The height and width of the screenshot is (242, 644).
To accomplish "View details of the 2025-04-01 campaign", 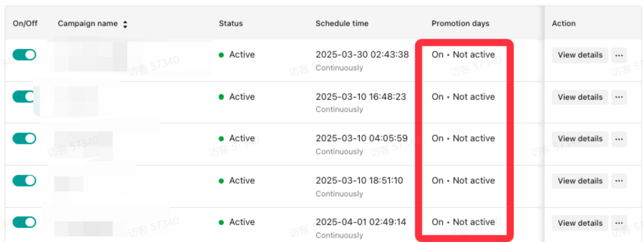I will click(580, 223).
